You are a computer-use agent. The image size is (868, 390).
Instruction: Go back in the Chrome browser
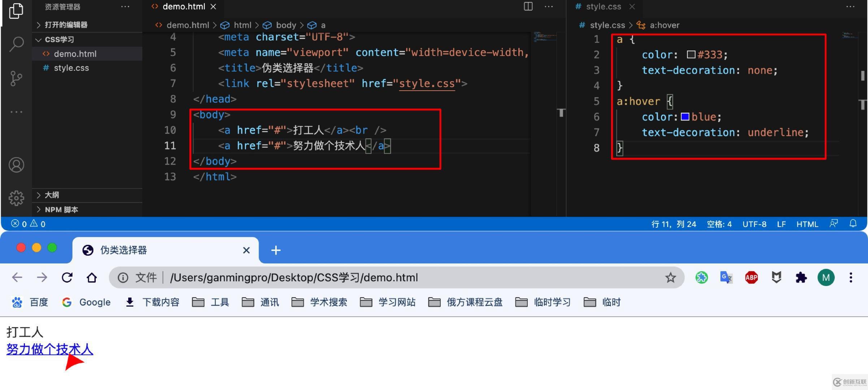17,277
